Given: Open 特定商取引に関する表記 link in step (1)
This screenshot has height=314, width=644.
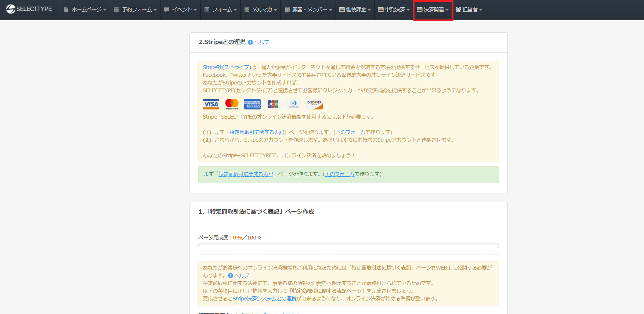Looking at the screenshot, I should pyautogui.click(x=257, y=132).
